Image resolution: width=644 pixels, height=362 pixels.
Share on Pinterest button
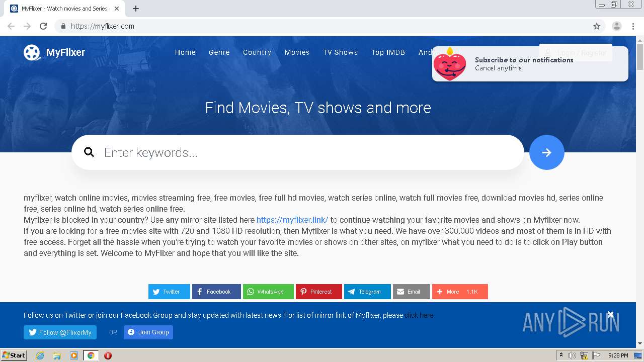[x=319, y=292]
